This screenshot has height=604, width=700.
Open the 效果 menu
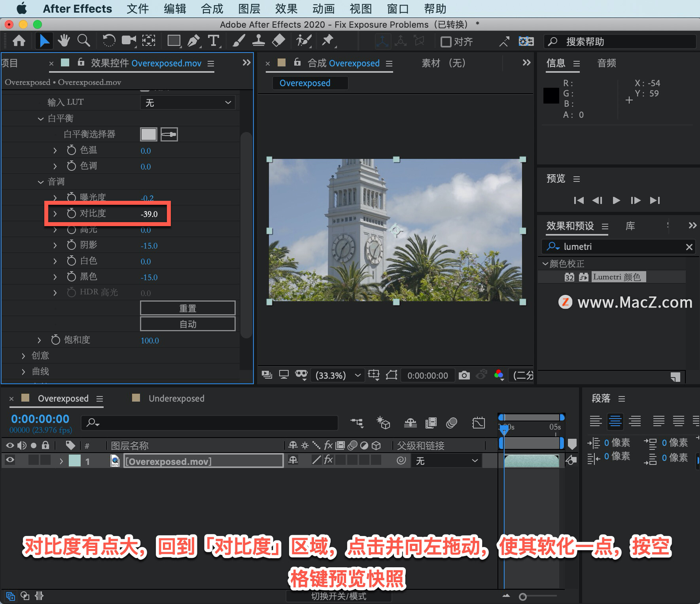pos(286,9)
